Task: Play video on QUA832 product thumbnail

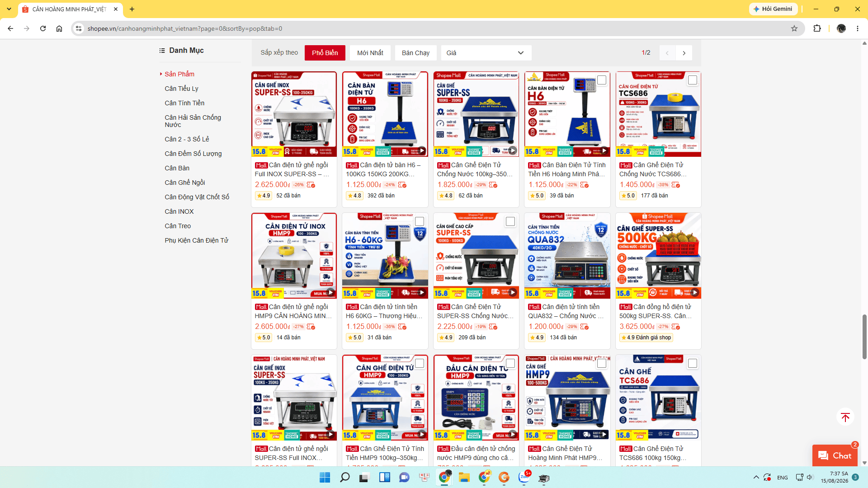Action: click(604, 292)
